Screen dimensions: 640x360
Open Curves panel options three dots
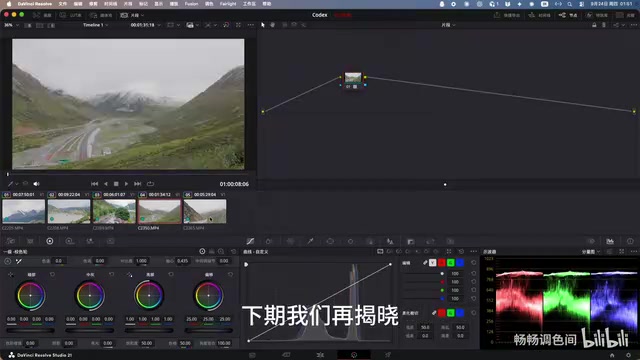tap(473, 251)
